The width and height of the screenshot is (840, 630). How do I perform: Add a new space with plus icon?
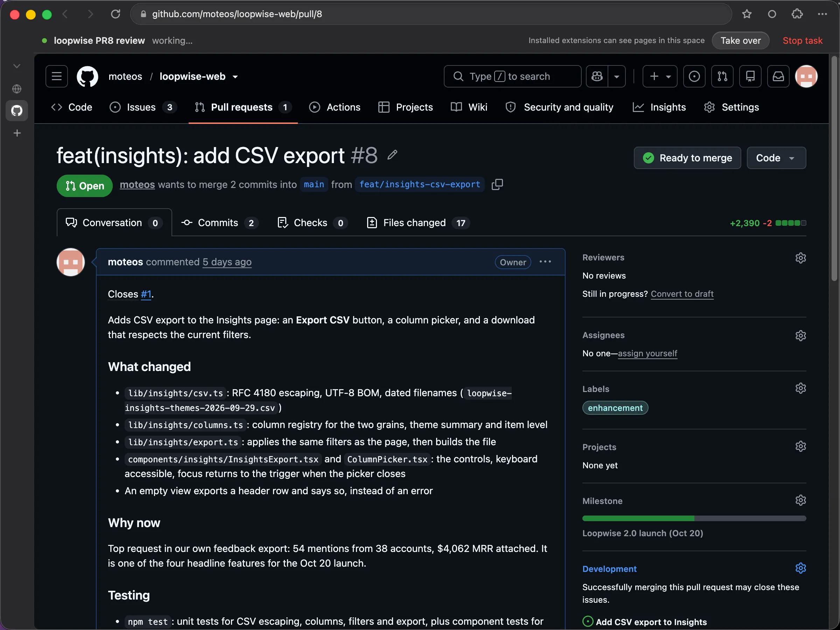pos(17,133)
